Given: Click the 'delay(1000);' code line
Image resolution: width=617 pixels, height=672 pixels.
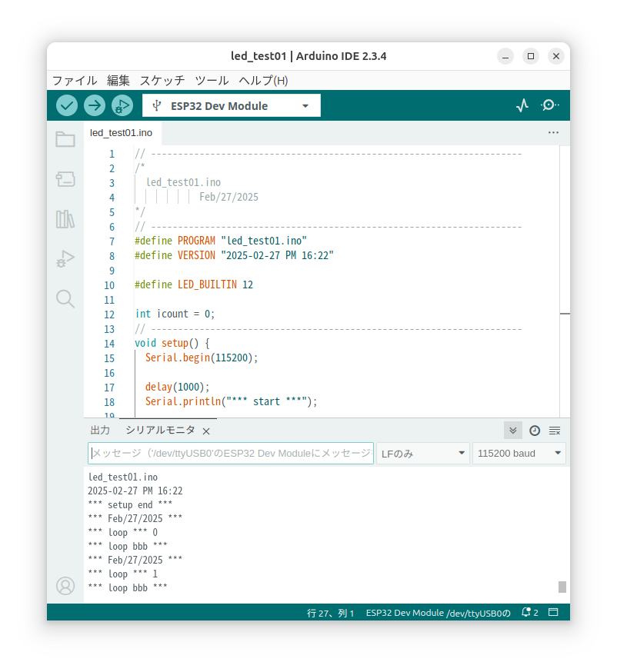Looking at the screenshot, I should pos(177,387).
